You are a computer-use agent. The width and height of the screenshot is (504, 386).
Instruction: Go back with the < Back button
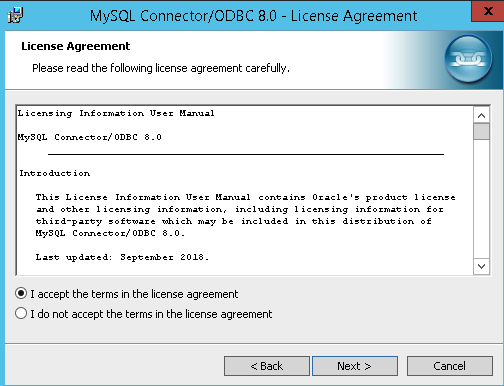click(x=267, y=366)
